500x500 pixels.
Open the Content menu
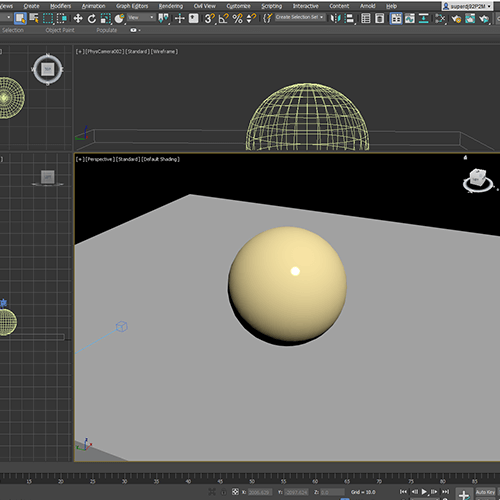(339, 6)
